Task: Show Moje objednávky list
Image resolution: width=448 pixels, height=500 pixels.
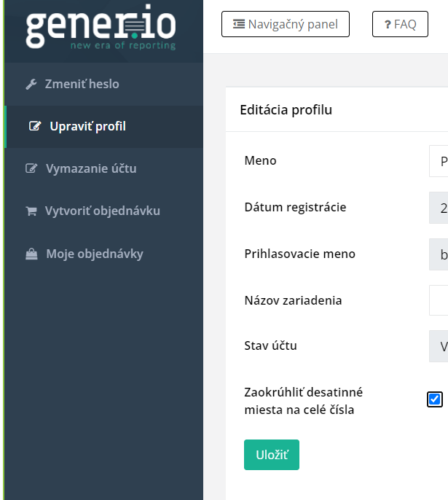Action: click(95, 254)
